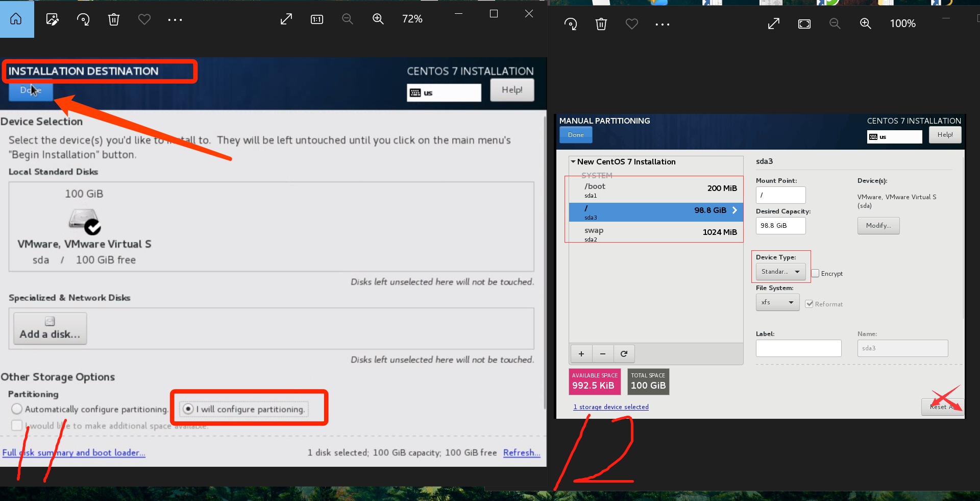Click the Available Space 992.5 KiB indicator
Viewport: 980px width, 501px height.
coord(595,382)
